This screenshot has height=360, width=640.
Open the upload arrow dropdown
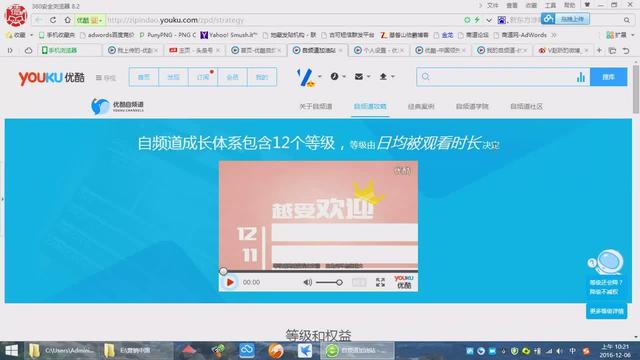(x=387, y=76)
